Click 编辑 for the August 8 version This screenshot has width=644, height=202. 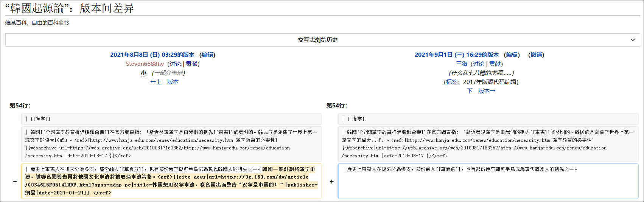coord(207,55)
